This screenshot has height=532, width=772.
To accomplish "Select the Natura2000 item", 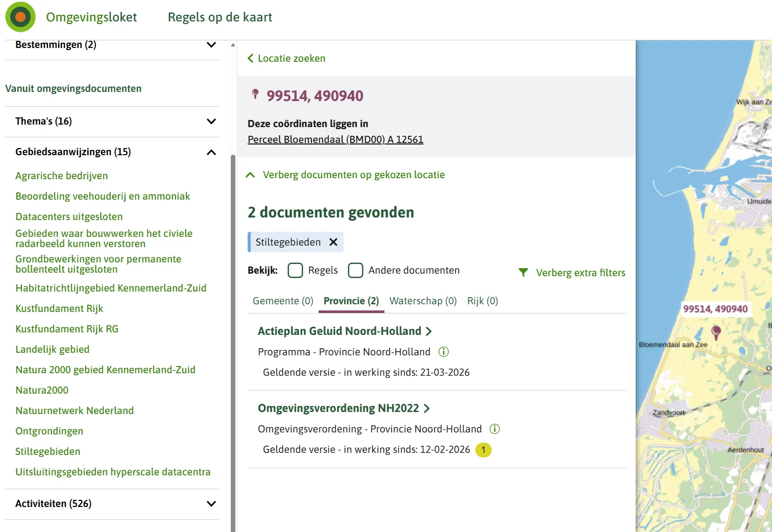I will coord(42,390).
